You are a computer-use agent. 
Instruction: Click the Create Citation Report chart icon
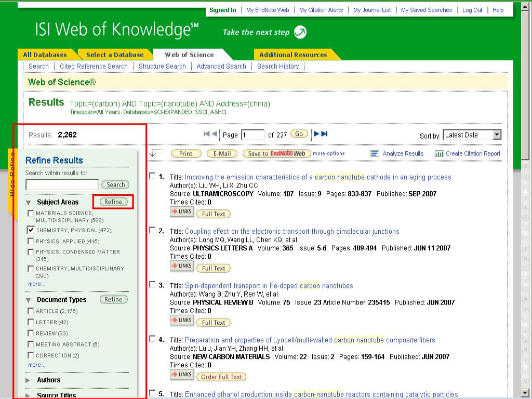(x=440, y=154)
